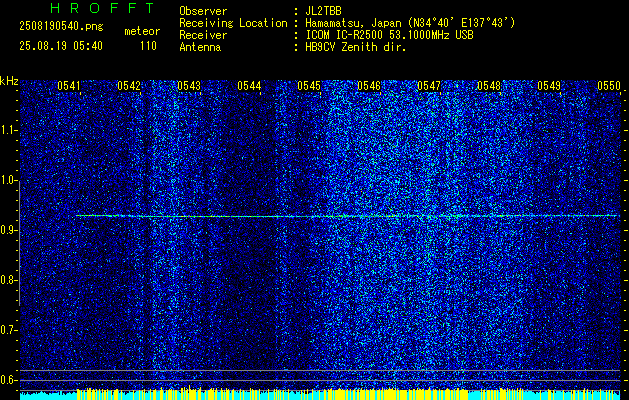Click the 0541 time marker

[69, 86]
